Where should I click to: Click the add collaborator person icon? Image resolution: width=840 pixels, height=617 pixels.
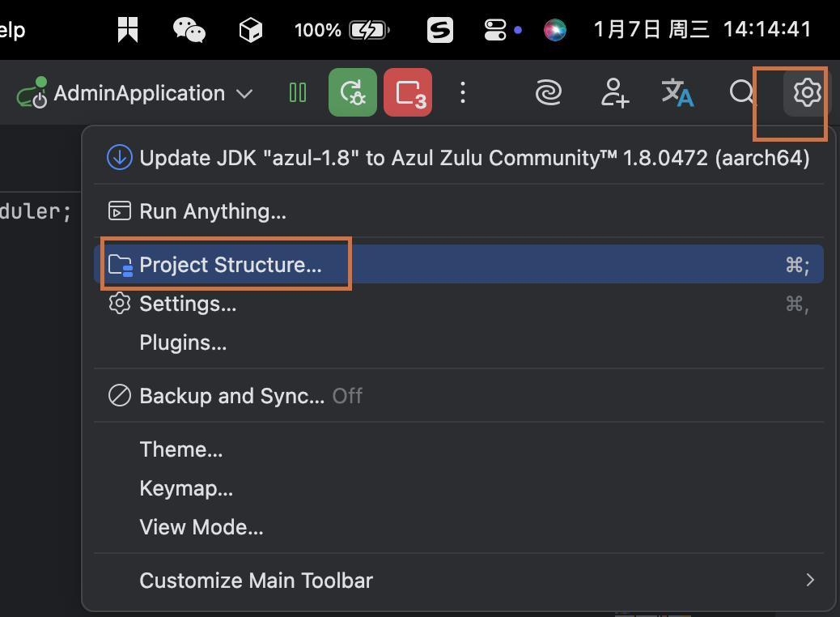pos(615,93)
